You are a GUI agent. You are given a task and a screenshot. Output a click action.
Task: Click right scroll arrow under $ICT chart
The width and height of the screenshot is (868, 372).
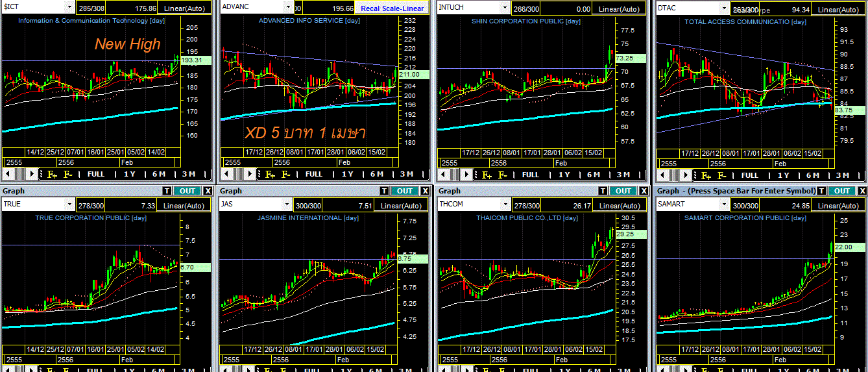[x=32, y=174]
